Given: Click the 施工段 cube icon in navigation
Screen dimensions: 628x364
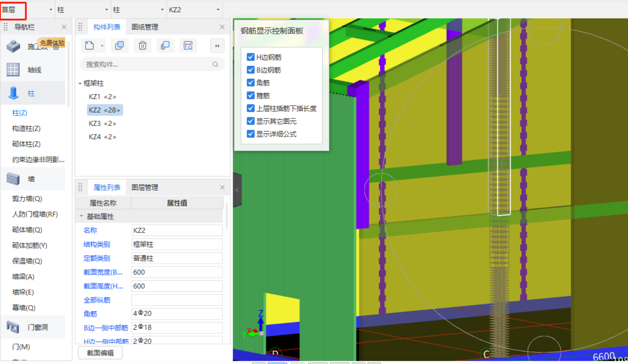Looking at the screenshot, I should click(13, 45).
